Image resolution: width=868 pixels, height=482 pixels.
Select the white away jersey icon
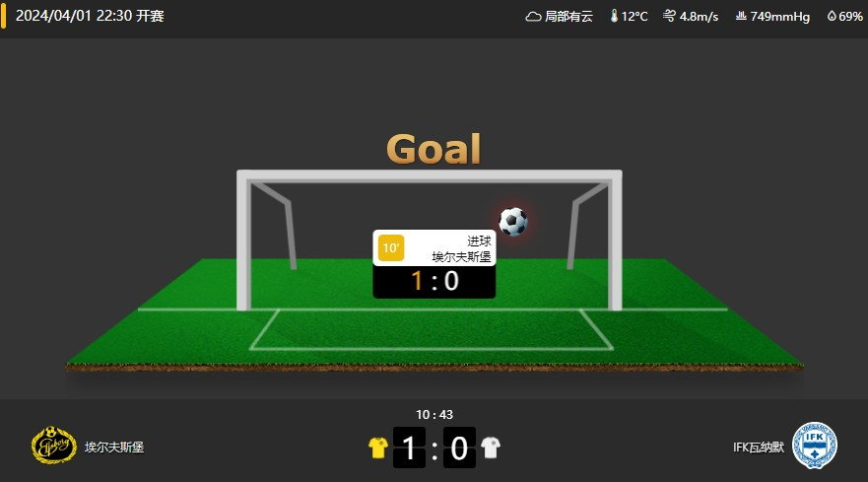click(491, 448)
